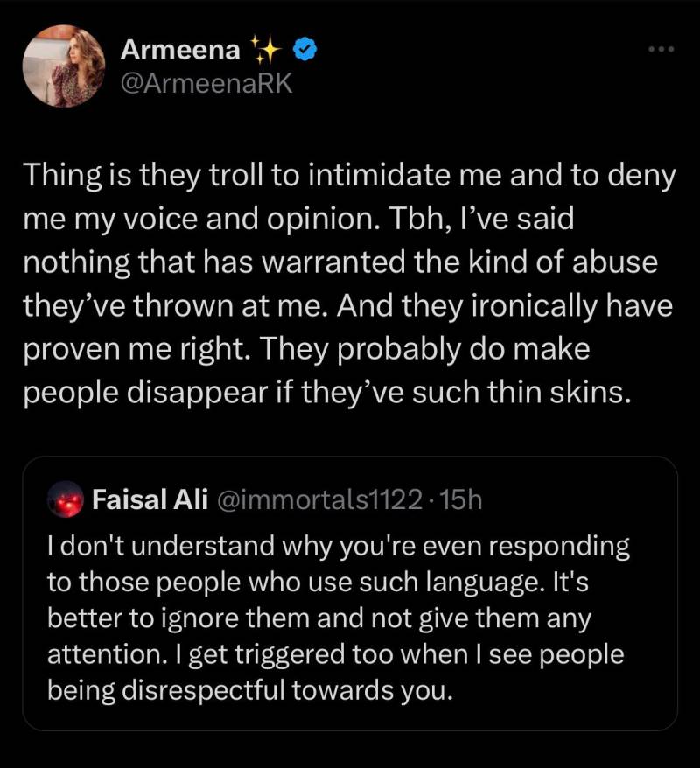This screenshot has height=768, width=700.
Task: Click Faisal Ali's small avatar
Action: [x=66, y=499]
